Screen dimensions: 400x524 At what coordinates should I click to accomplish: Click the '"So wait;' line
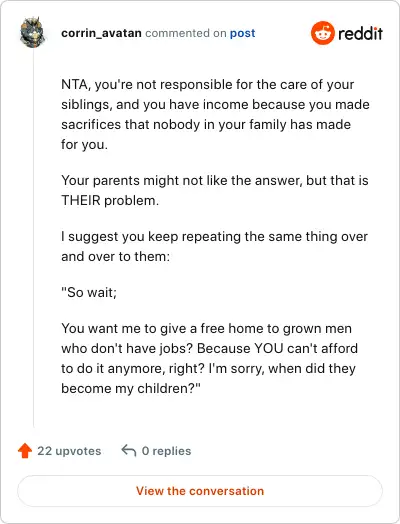pos(89,292)
